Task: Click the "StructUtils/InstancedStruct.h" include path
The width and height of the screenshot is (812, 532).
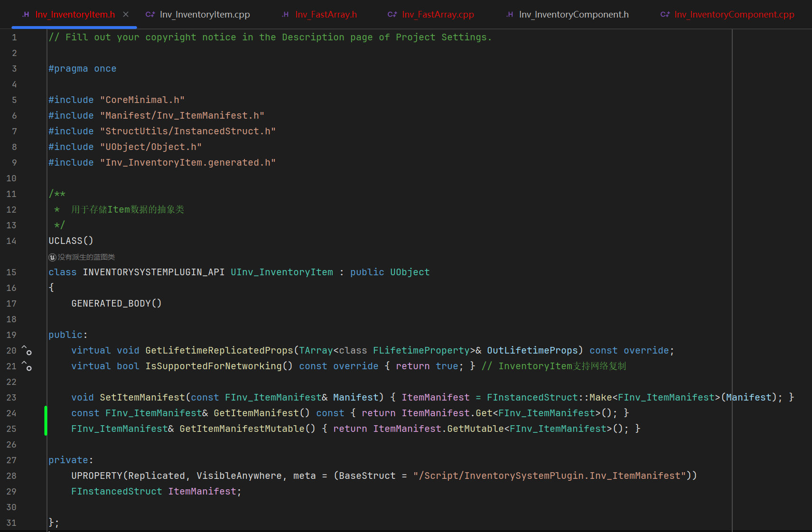Action: tap(188, 131)
